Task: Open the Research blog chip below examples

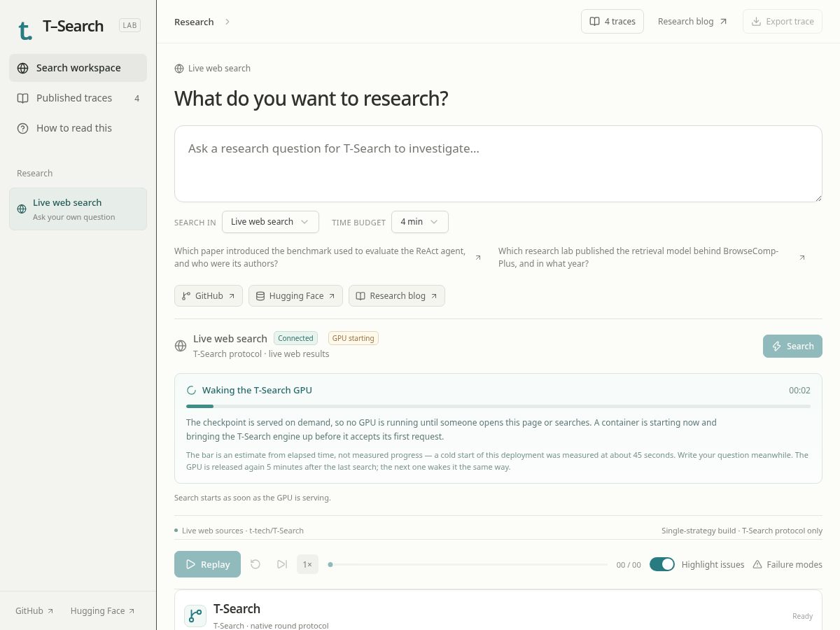Action: pyautogui.click(x=397, y=296)
